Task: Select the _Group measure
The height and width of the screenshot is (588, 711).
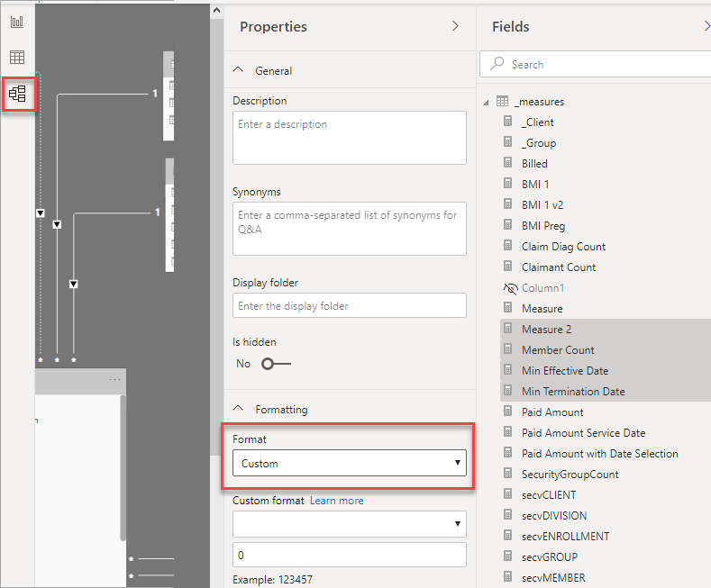Action: pyautogui.click(x=539, y=143)
